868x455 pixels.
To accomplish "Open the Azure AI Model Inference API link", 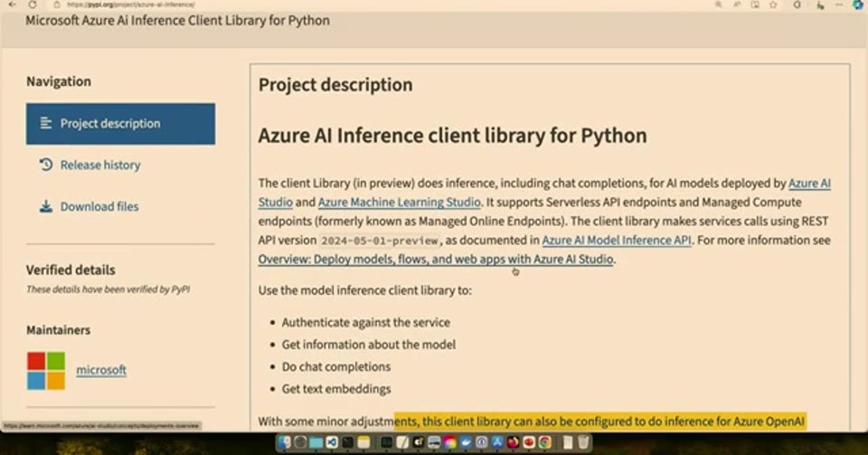I will click(617, 241).
